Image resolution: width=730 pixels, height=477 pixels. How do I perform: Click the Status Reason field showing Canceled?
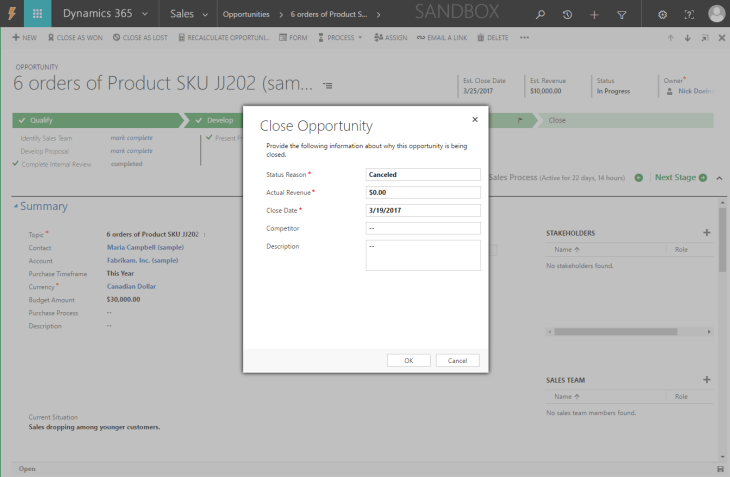coord(423,174)
